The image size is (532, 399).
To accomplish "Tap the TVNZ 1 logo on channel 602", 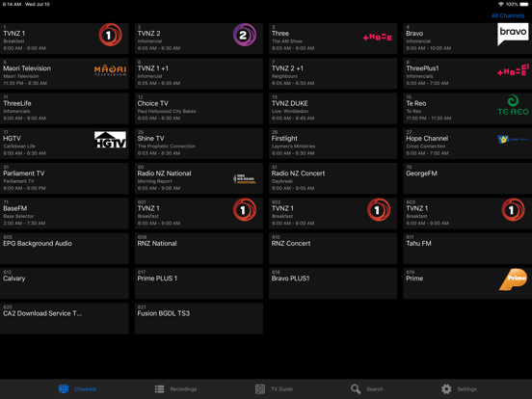I will pos(379,210).
